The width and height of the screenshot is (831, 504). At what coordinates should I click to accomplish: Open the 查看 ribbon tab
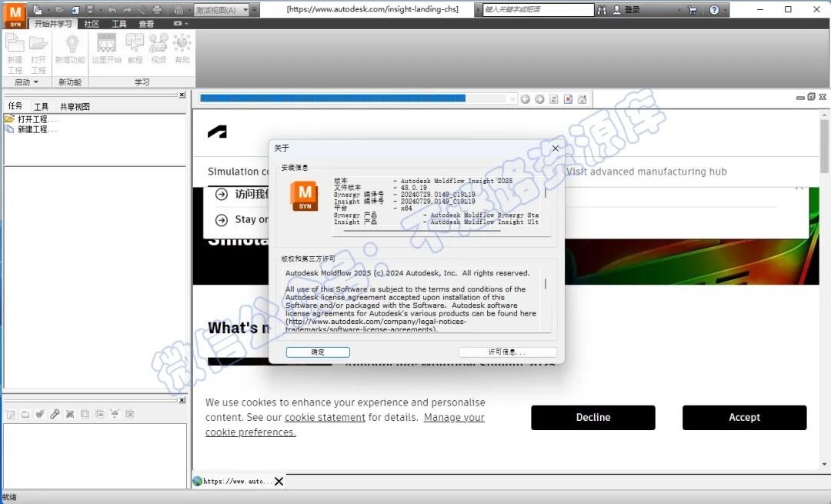coord(146,24)
